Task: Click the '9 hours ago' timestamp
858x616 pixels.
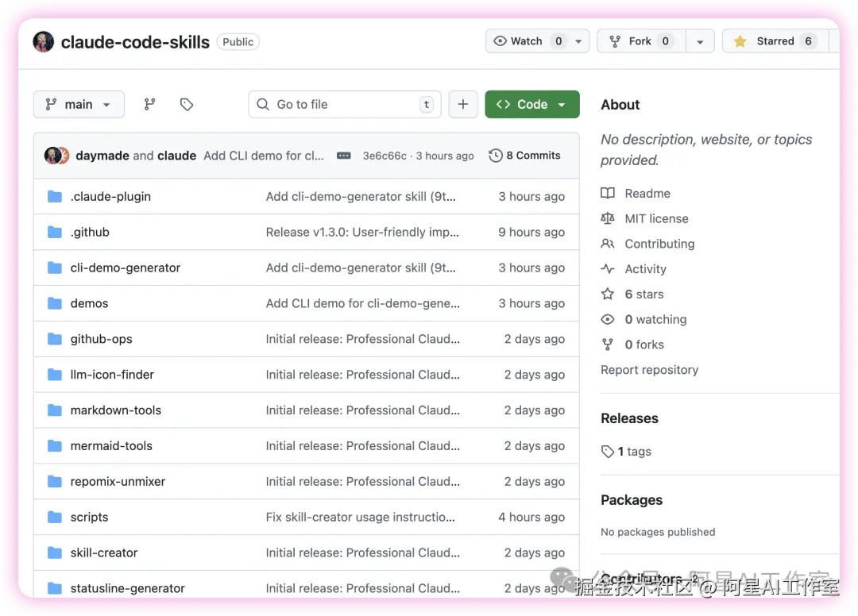Action: pyautogui.click(x=531, y=233)
